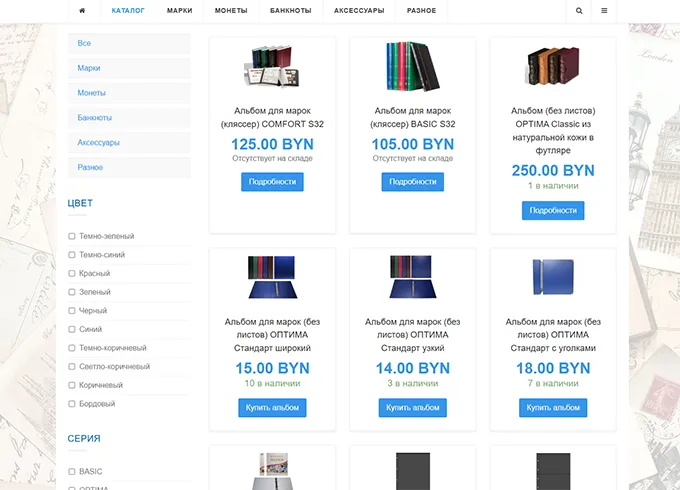Open the search magnifier icon

point(579,11)
